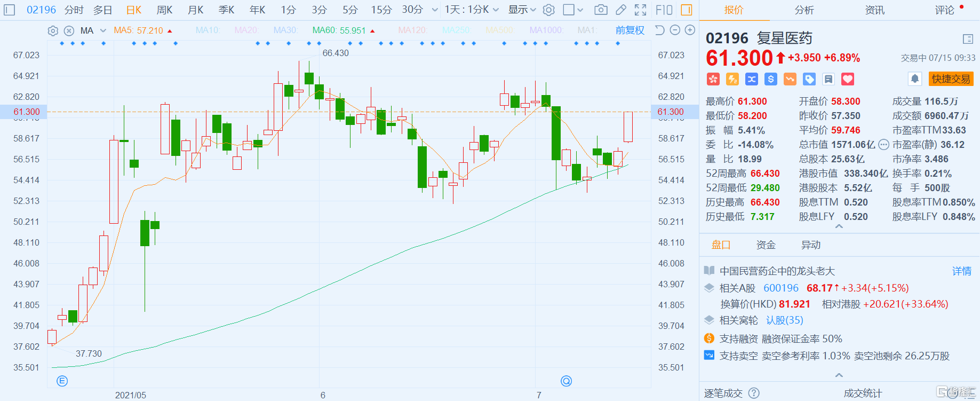
Task: Toggle the MA10 moving average line
Action: tap(207, 30)
